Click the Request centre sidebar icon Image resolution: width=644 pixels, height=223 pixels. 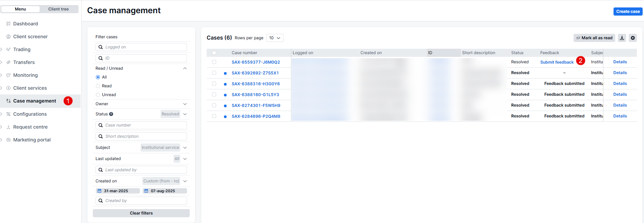click(x=8, y=127)
